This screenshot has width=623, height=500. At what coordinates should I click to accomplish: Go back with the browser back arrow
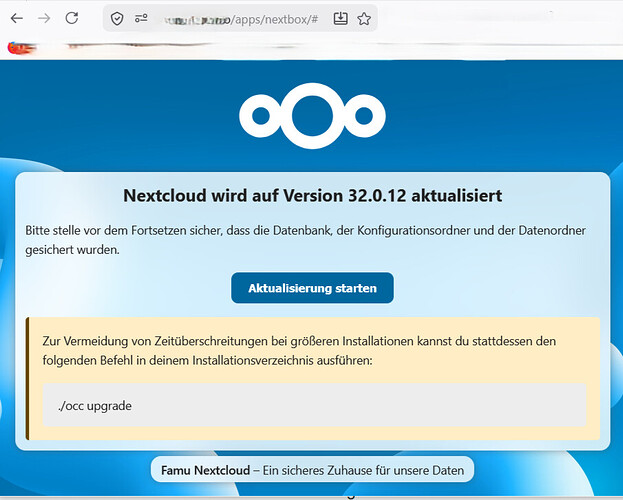coord(17,18)
